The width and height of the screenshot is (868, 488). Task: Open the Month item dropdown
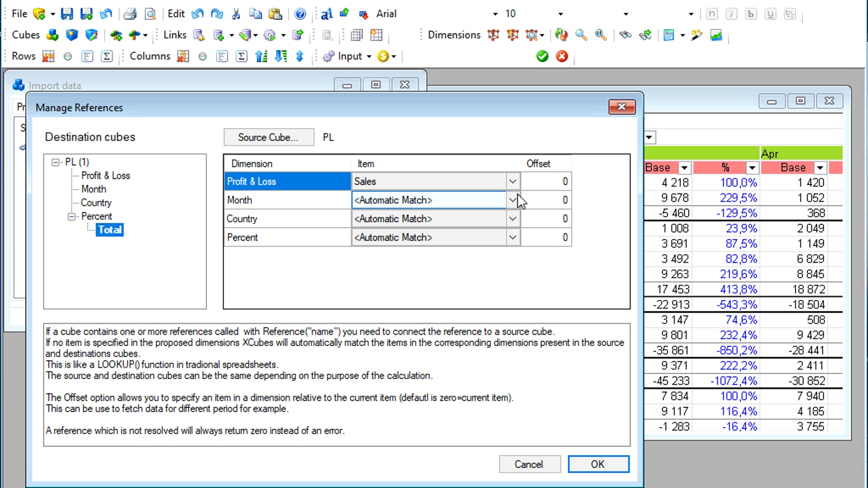(x=512, y=200)
